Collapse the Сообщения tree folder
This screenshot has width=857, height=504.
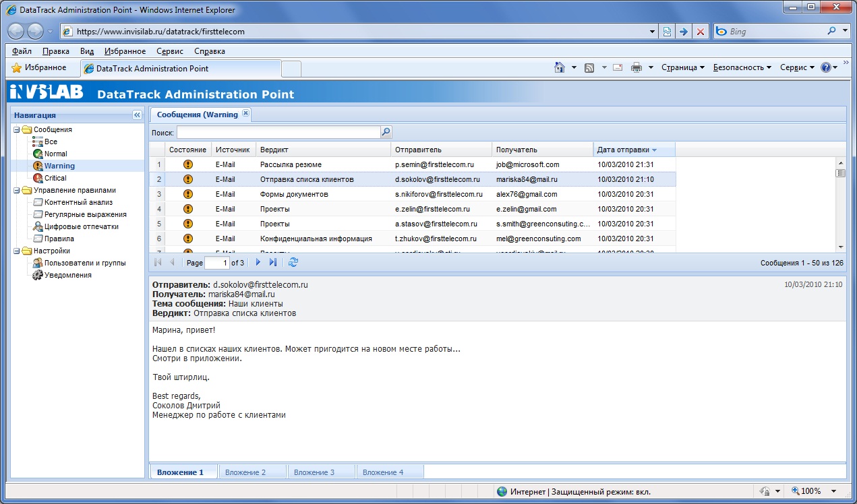tap(16, 129)
